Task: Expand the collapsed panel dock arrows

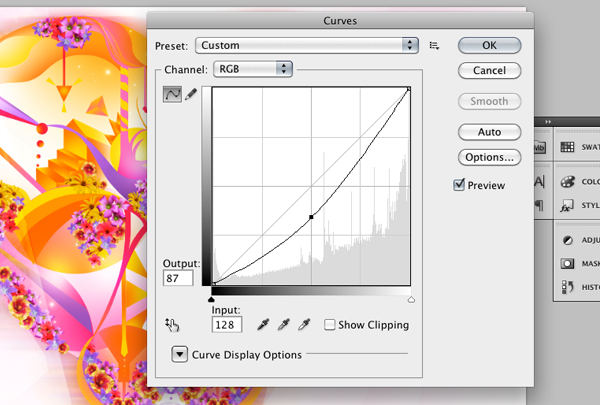Action: point(548,122)
